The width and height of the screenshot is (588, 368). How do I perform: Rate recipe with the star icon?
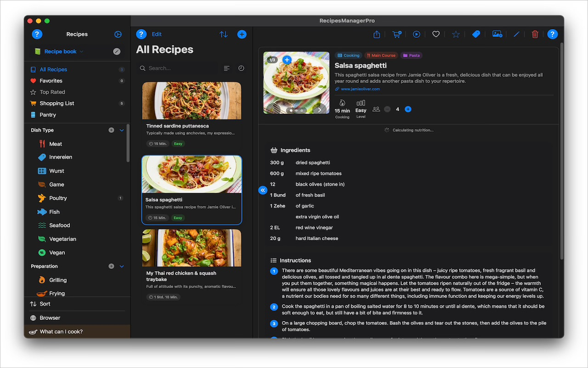(456, 34)
